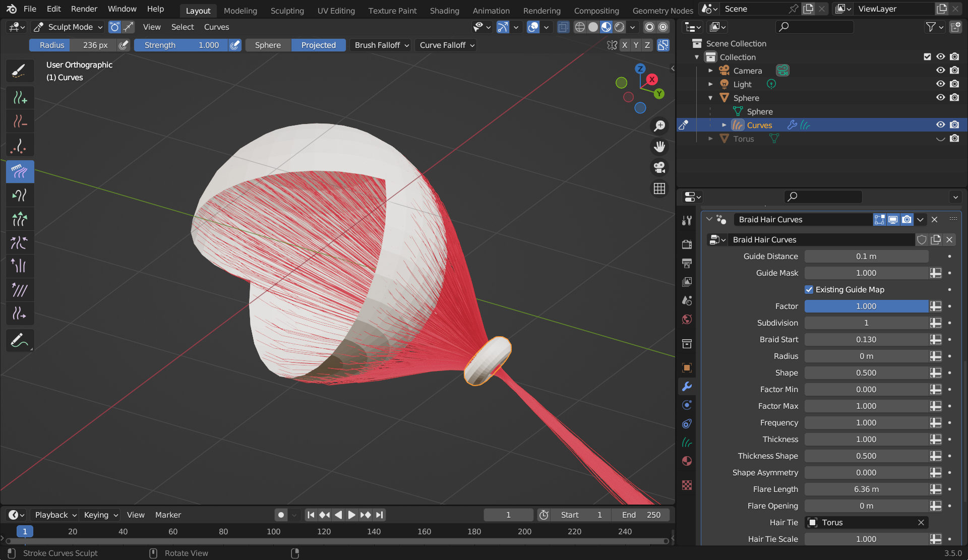Open the Brush Falloff dropdown
The image size is (968, 560).
coord(382,45)
